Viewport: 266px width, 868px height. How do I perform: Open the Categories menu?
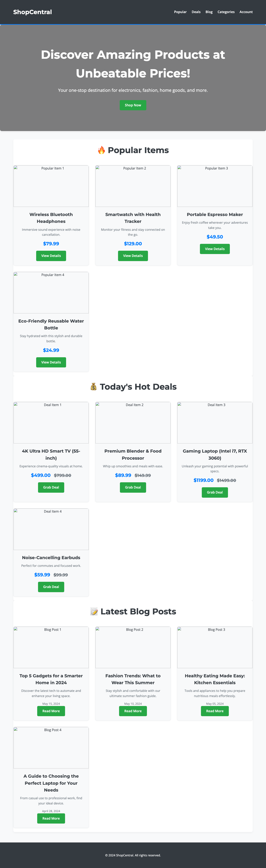click(226, 12)
